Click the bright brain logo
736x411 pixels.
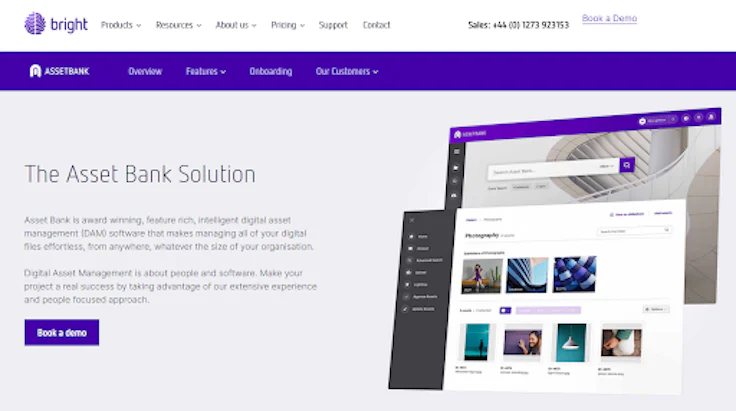(x=56, y=23)
